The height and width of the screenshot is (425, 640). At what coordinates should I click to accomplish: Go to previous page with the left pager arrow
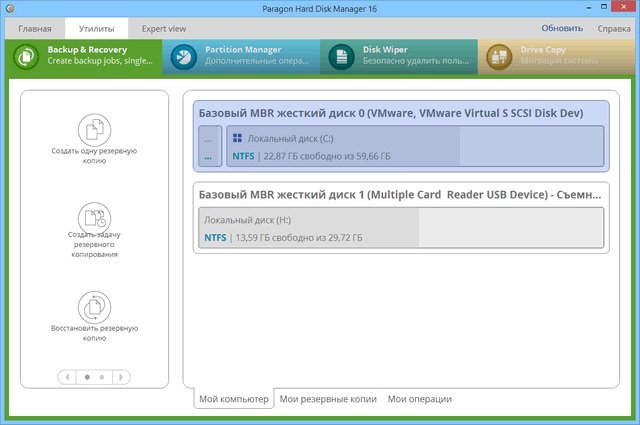pos(68,377)
